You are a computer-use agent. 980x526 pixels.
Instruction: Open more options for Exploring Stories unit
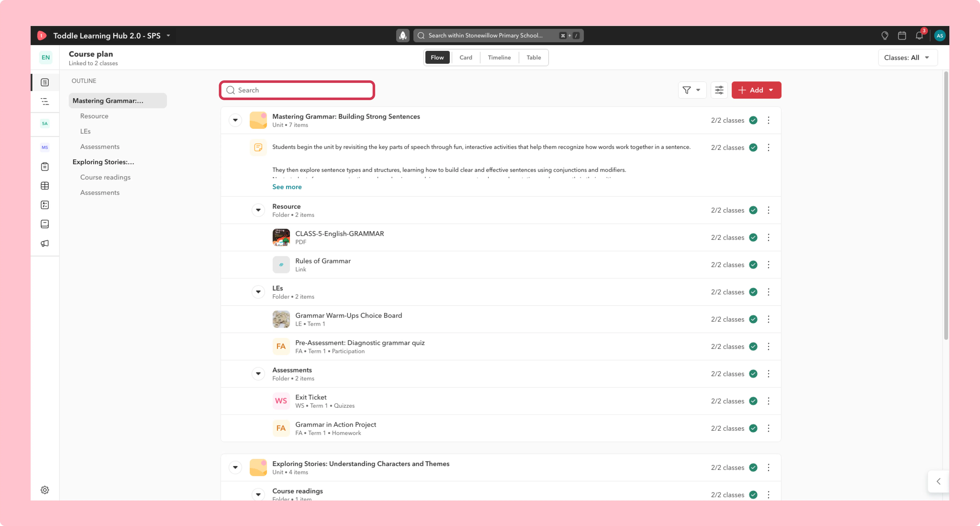768,468
